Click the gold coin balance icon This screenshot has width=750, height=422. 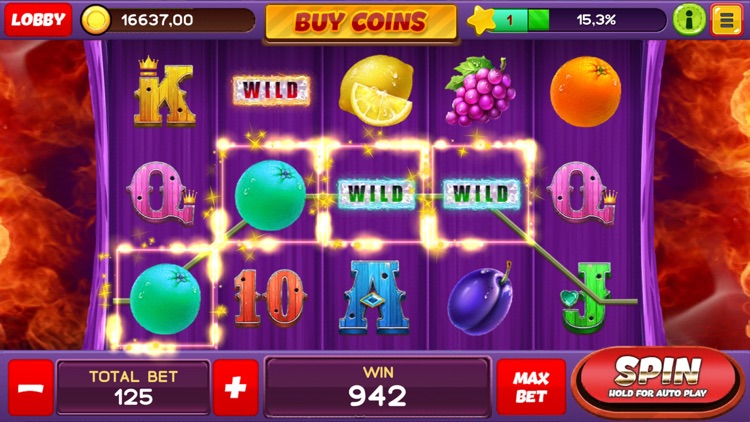tap(96, 20)
